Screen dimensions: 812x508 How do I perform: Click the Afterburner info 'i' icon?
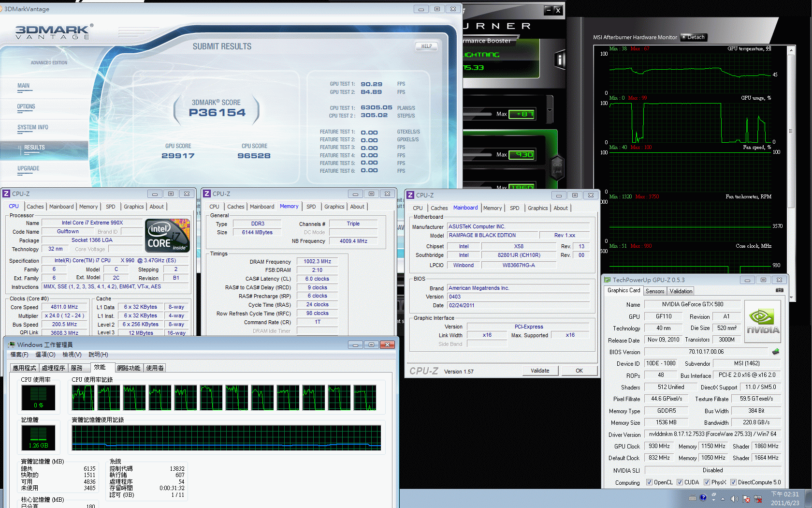[x=560, y=60]
